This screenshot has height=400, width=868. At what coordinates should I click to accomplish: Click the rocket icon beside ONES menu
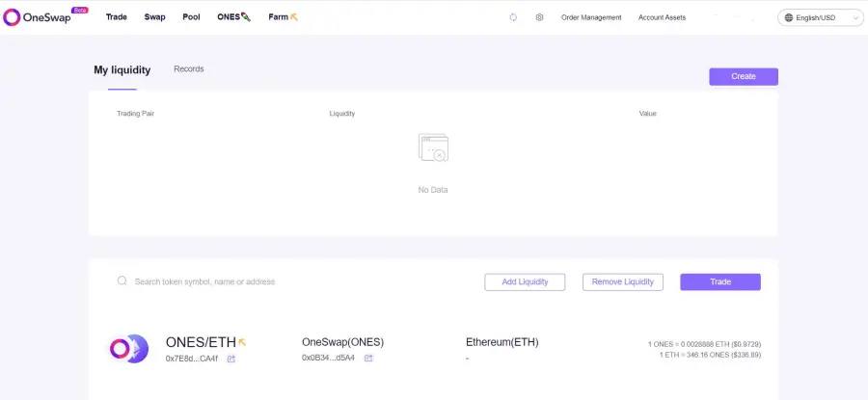coord(246,17)
